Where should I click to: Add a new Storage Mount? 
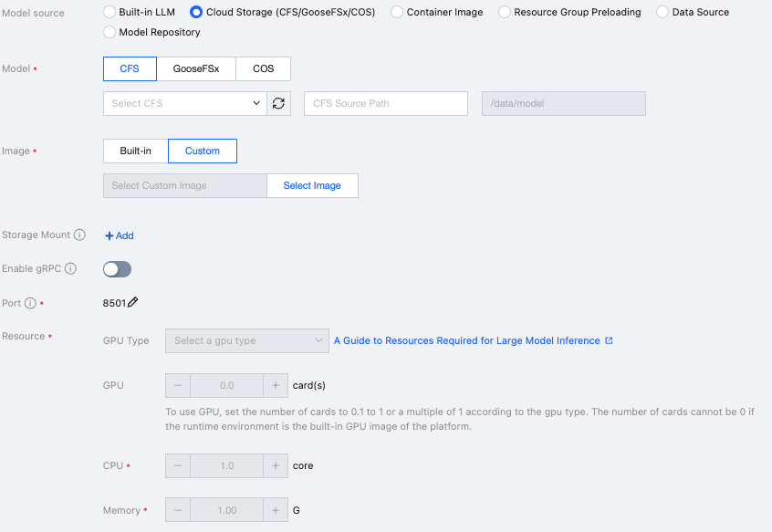(120, 235)
